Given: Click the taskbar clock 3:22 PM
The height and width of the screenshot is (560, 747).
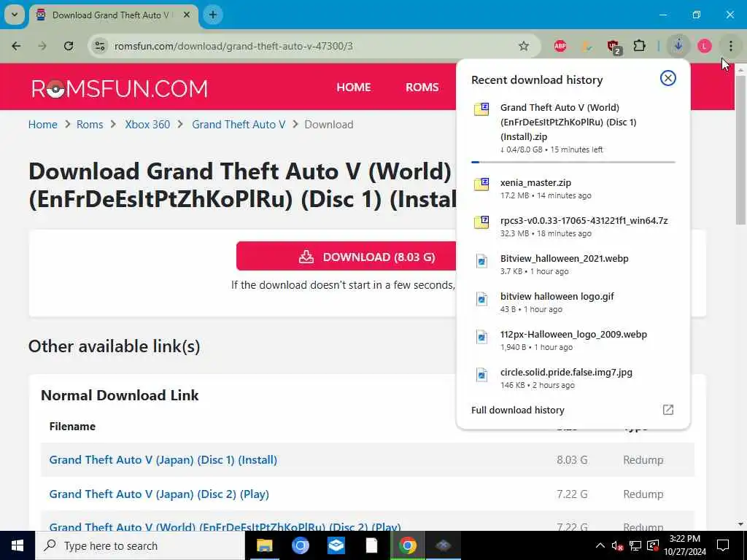Looking at the screenshot, I should tap(684, 545).
